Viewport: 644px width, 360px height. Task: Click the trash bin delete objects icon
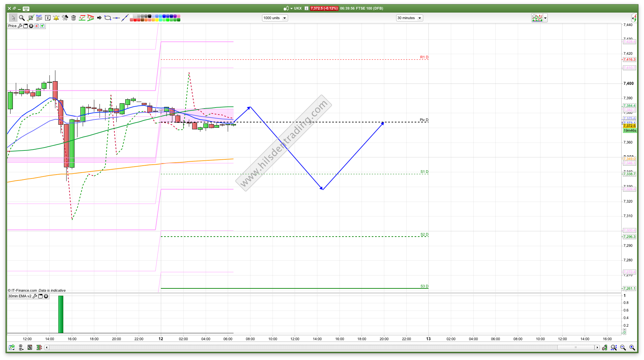coord(73,18)
